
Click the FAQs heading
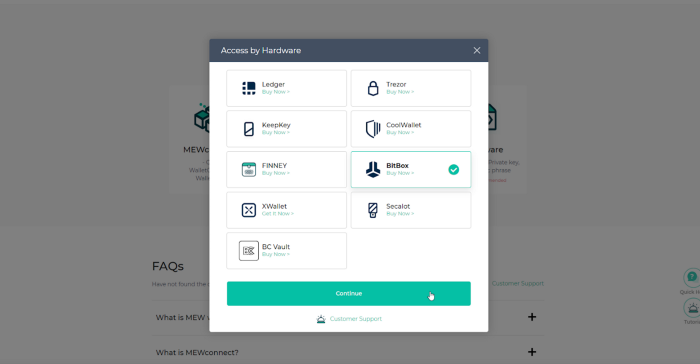tap(167, 266)
